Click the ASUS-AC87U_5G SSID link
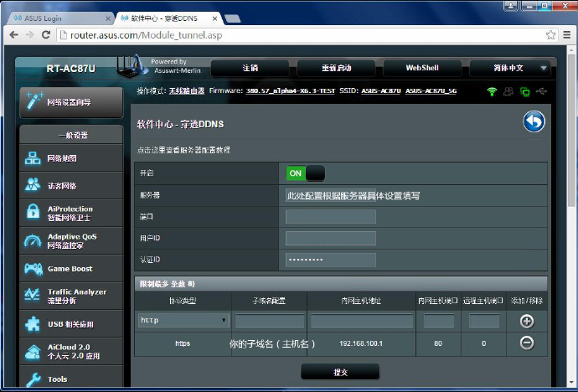The image size is (578, 392). (431, 91)
